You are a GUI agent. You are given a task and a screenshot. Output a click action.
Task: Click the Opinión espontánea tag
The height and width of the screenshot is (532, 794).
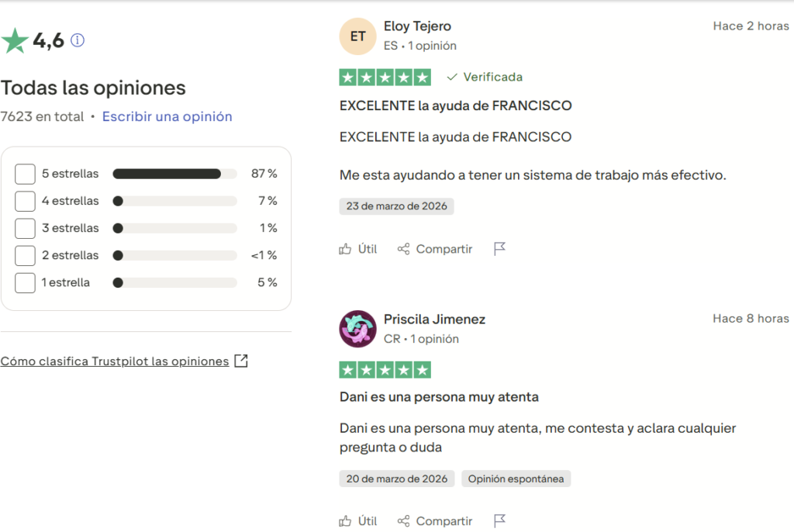pos(516,478)
